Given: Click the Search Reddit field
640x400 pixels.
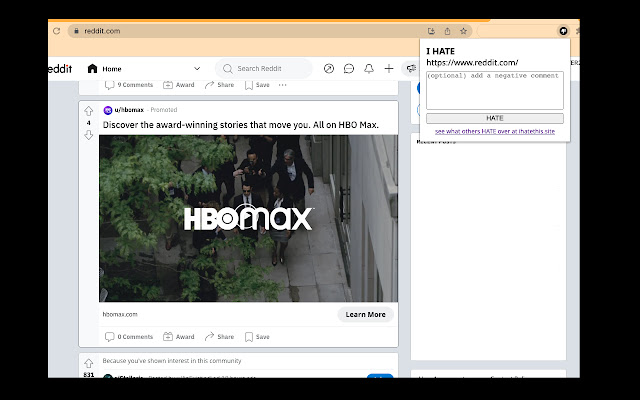Looking at the screenshot, I should pyautogui.click(x=264, y=69).
